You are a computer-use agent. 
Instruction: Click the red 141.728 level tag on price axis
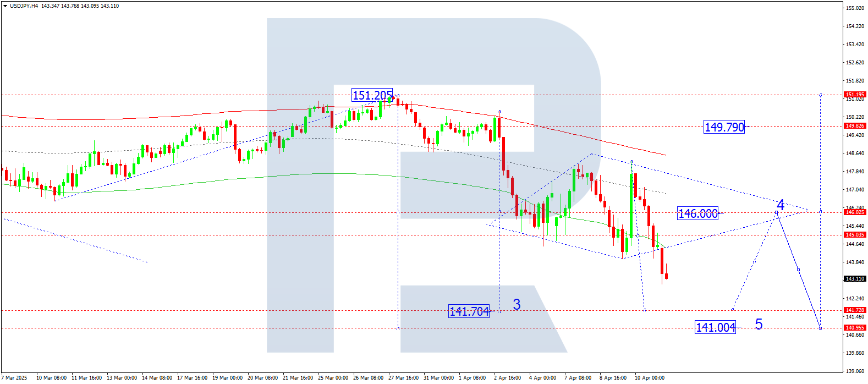point(855,310)
